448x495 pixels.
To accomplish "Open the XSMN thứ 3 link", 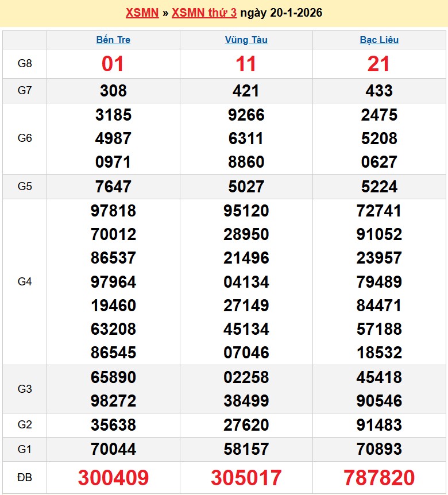I will pyautogui.click(x=204, y=13).
